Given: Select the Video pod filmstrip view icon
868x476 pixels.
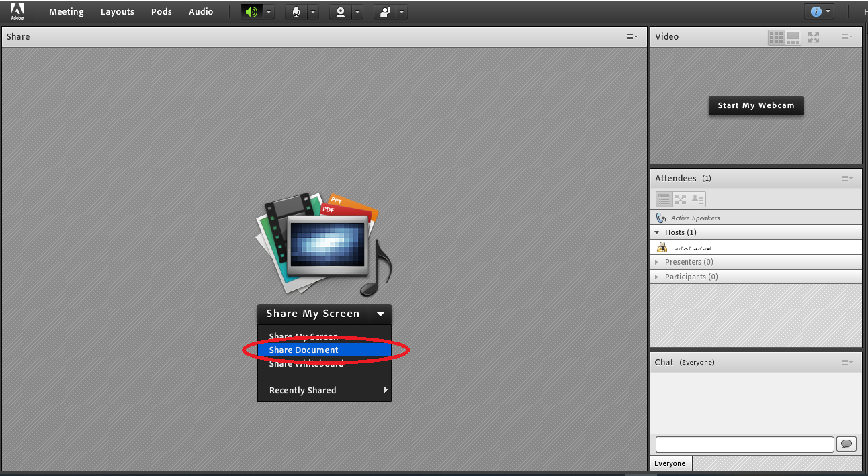Looking at the screenshot, I should click(792, 37).
